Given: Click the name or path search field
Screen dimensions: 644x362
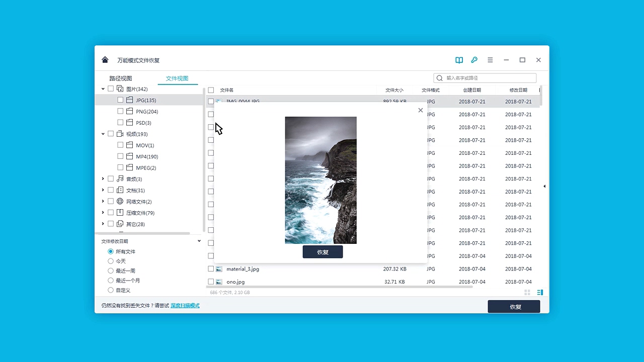Looking at the screenshot, I should coord(485,78).
